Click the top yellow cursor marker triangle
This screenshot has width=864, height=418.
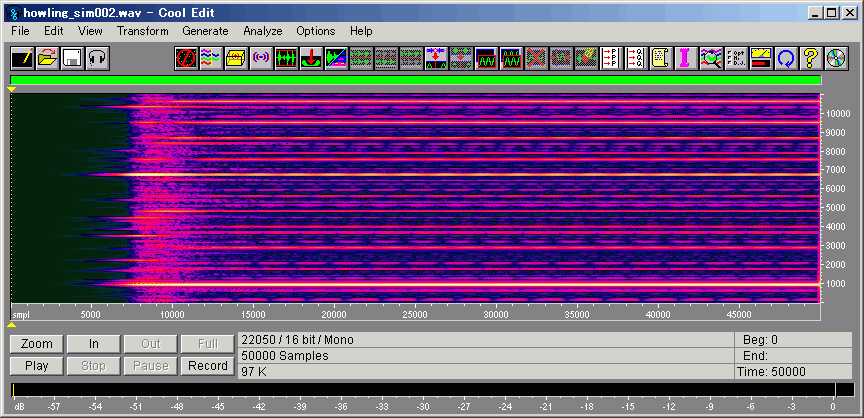point(12,89)
